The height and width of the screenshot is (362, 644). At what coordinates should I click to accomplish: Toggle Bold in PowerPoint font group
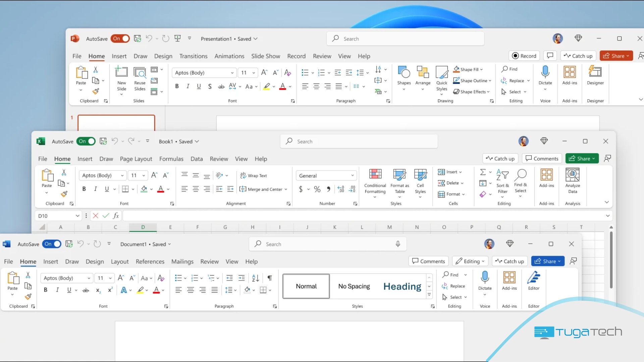coord(177,86)
